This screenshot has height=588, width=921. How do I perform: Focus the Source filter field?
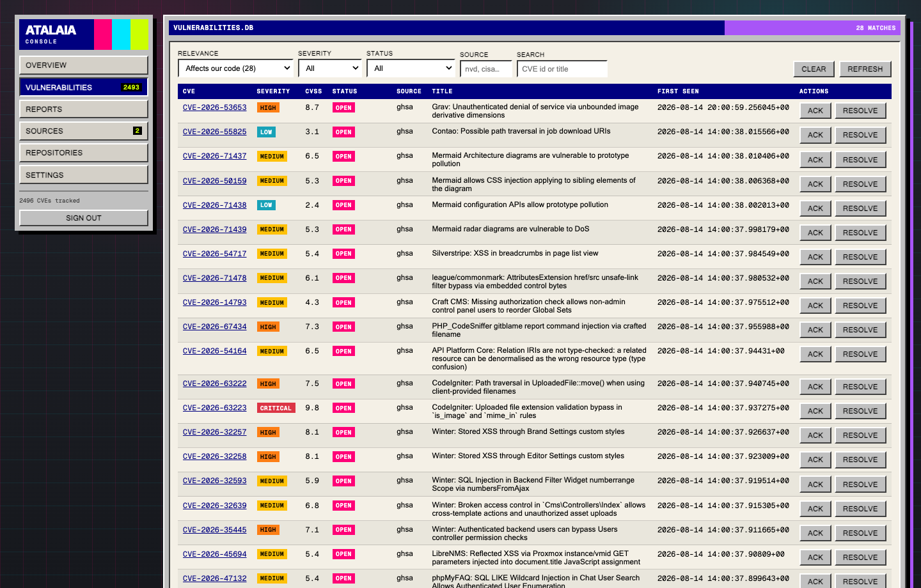click(x=486, y=69)
